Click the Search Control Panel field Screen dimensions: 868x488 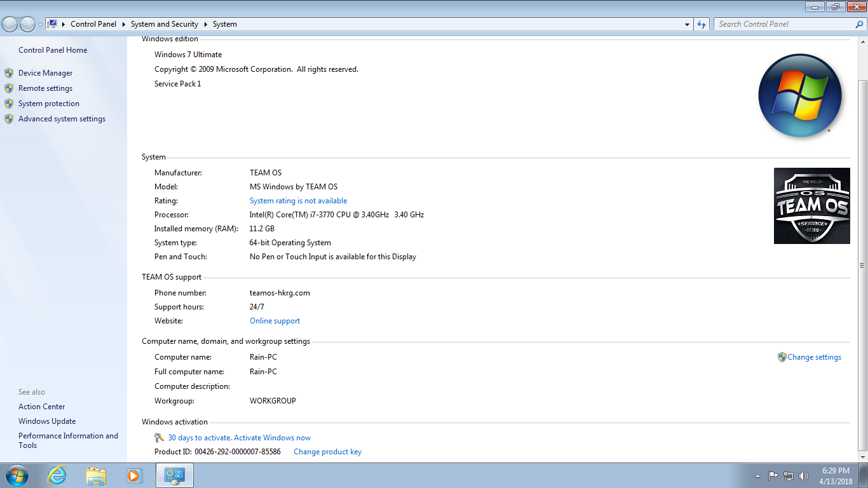(x=785, y=24)
